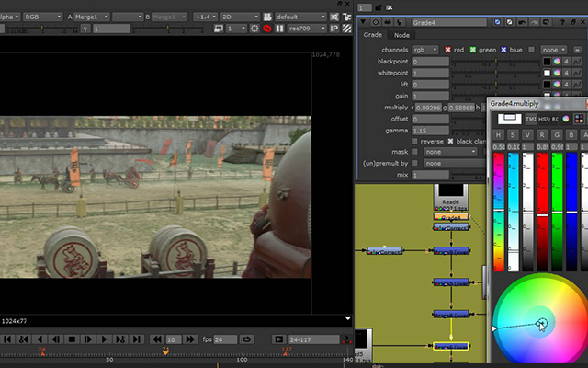
Task: Open the rgb channels dropdown
Action: point(424,50)
